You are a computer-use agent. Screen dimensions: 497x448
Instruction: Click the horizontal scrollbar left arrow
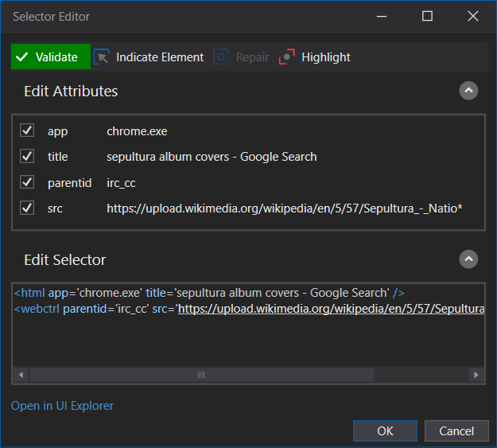(21, 374)
